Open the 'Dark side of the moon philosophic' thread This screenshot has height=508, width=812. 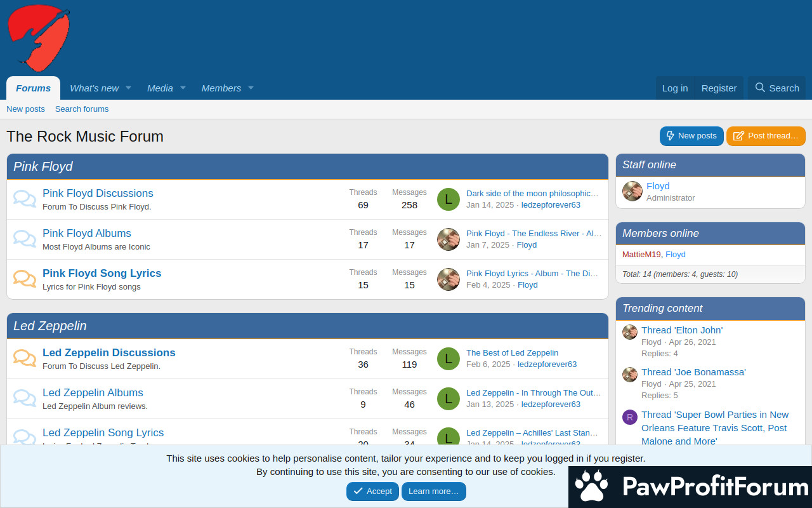click(x=533, y=194)
